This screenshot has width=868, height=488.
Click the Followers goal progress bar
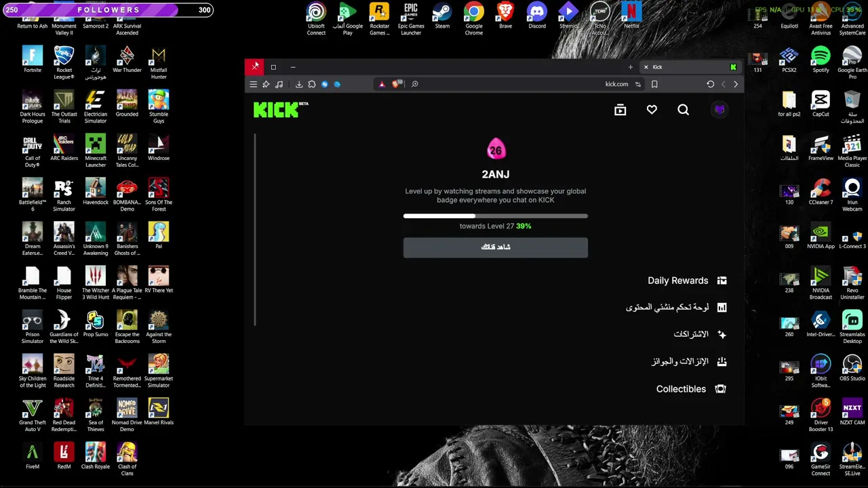tap(108, 10)
